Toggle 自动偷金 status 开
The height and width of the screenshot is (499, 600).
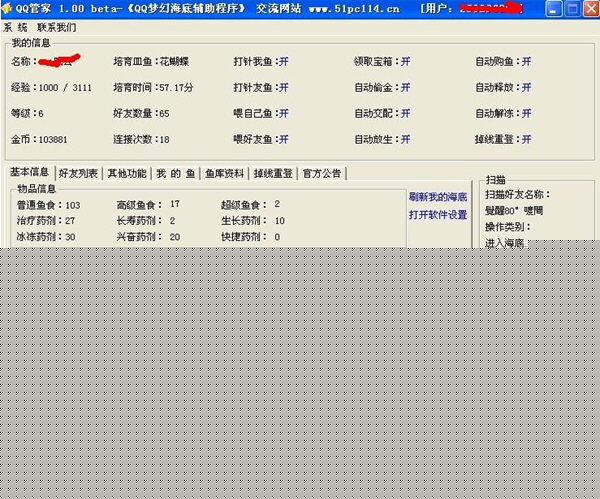click(x=405, y=88)
